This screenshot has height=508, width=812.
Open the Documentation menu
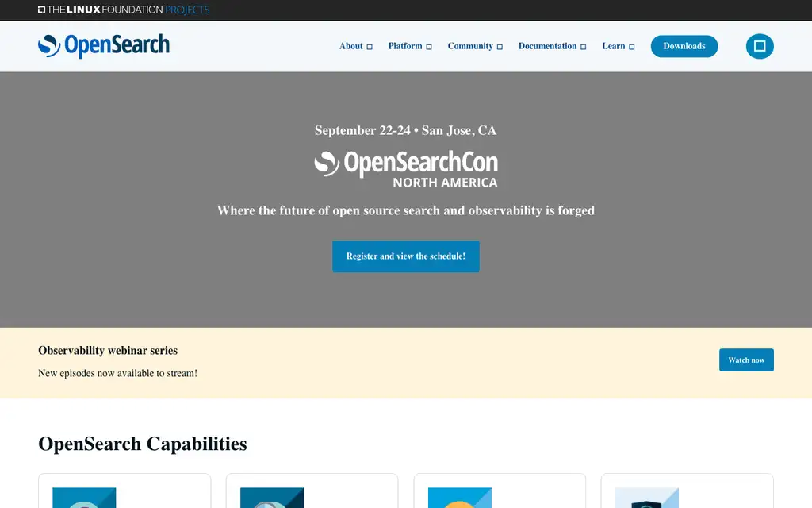(547, 46)
